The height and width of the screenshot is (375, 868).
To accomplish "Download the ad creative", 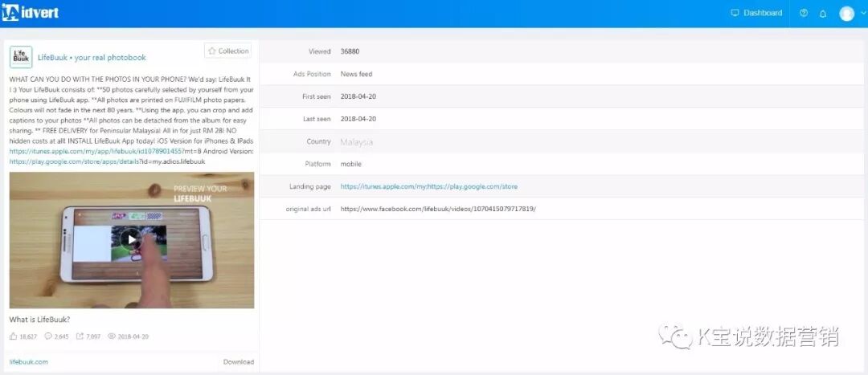I will pos(239,361).
